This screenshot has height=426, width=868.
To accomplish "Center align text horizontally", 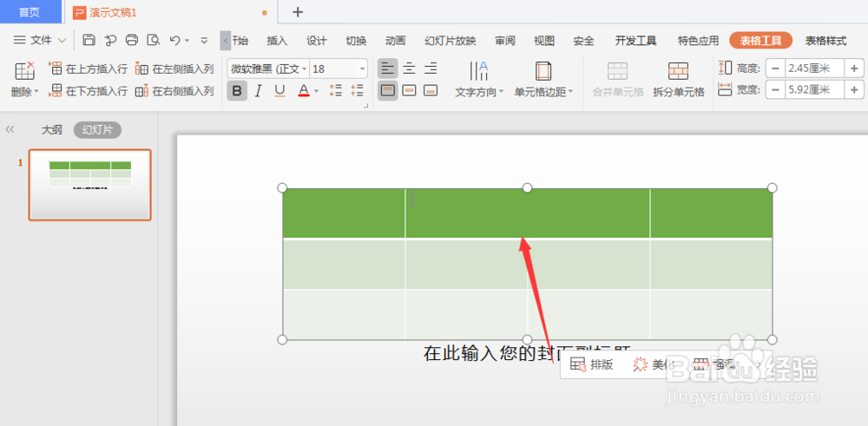I will pyautogui.click(x=409, y=69).
